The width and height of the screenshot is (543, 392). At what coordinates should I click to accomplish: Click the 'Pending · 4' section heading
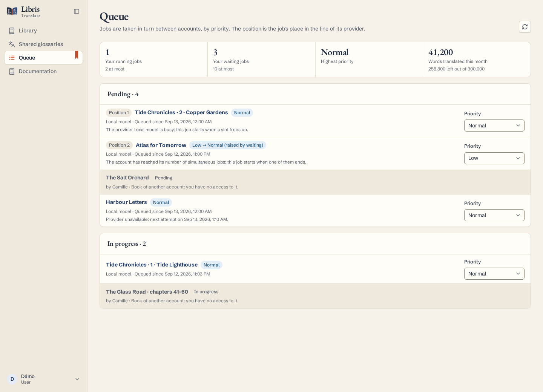tap(123, 94)
